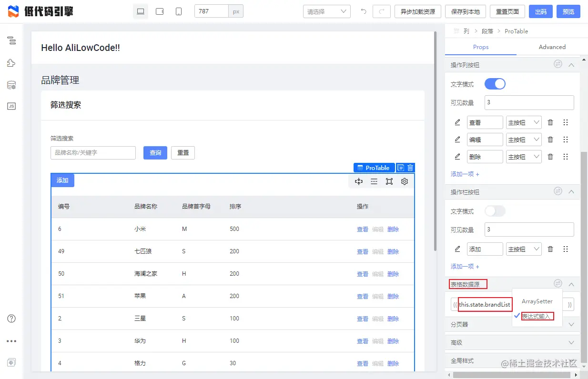The width and height of the screenshot is (588, 379).
Task: Click variable binding icon beside 操作栏按钮
Action: pos(558,191)
